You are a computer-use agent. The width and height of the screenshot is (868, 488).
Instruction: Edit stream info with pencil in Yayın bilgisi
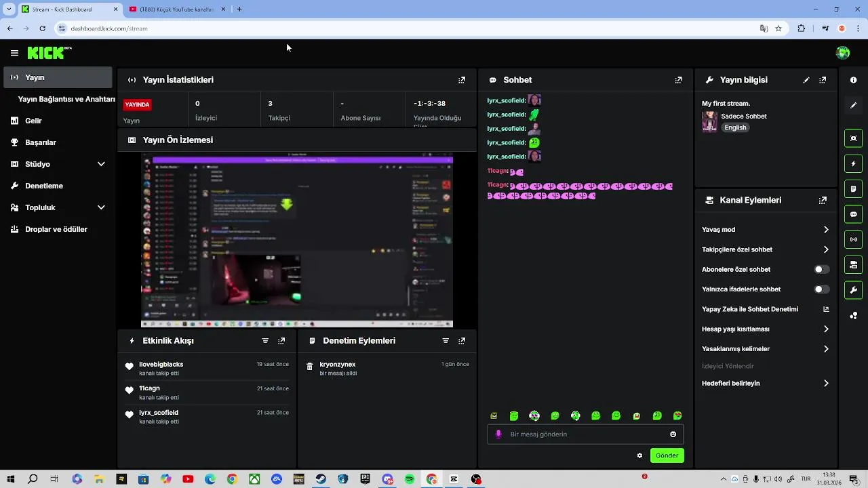pos(806,80)
